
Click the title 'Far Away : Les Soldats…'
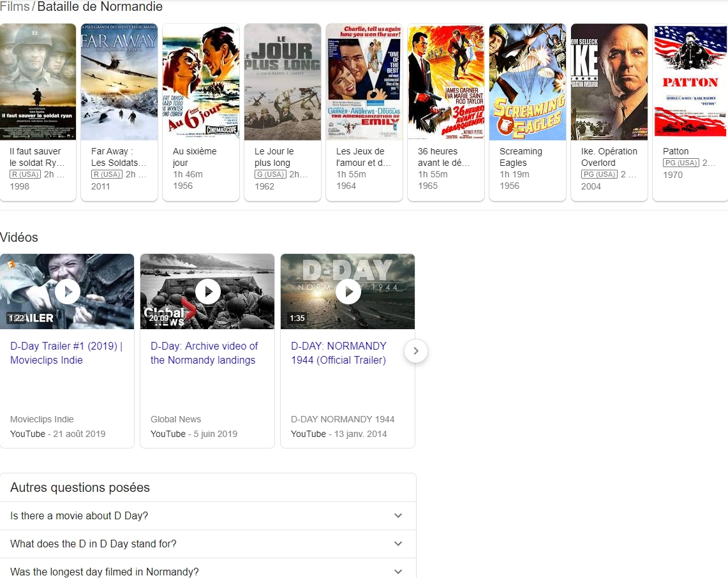pyautogui.click(x=119, y=157)
